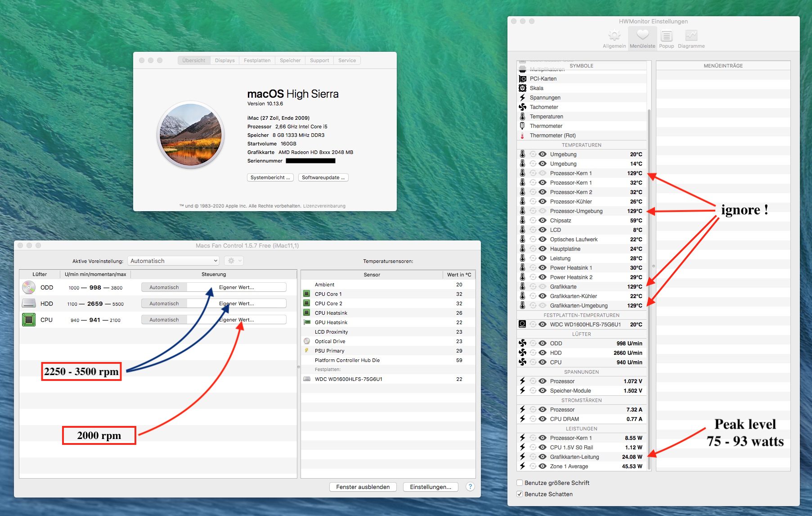Set ODD fan to Automatisch

(x=164, y=287)
